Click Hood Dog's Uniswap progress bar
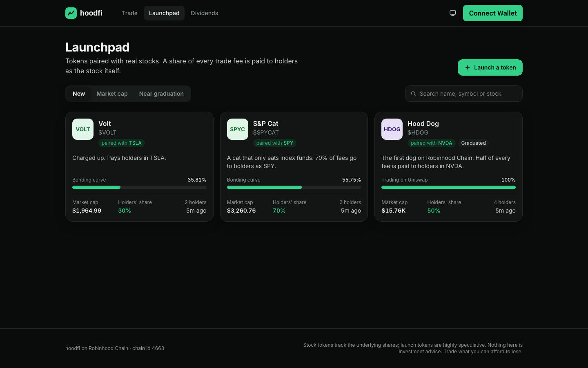Viewport: 588px width, 368px height. click(x=448, y=187)
